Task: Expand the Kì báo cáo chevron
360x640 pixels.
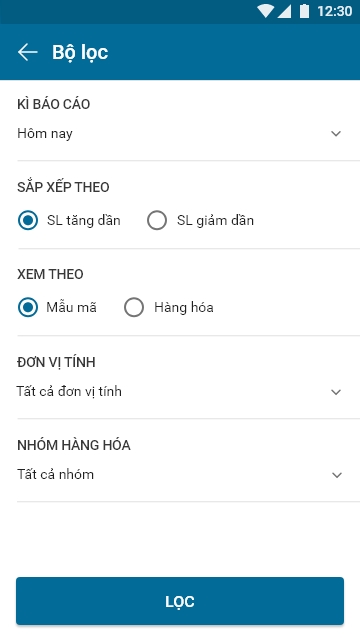Action: (x=336, y=133)
